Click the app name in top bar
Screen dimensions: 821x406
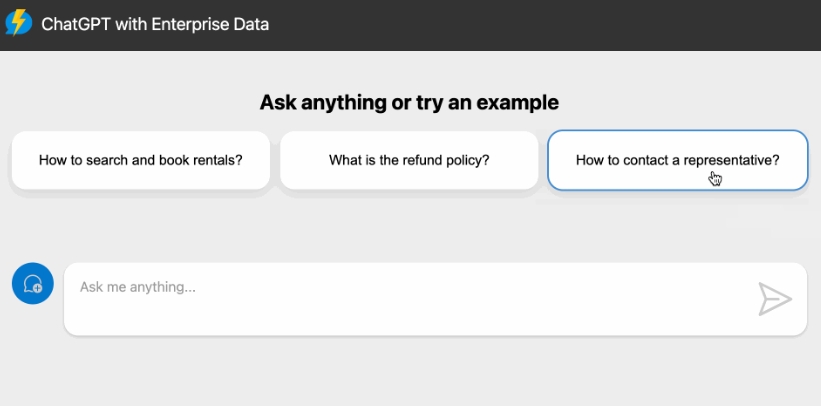point(155,24)
